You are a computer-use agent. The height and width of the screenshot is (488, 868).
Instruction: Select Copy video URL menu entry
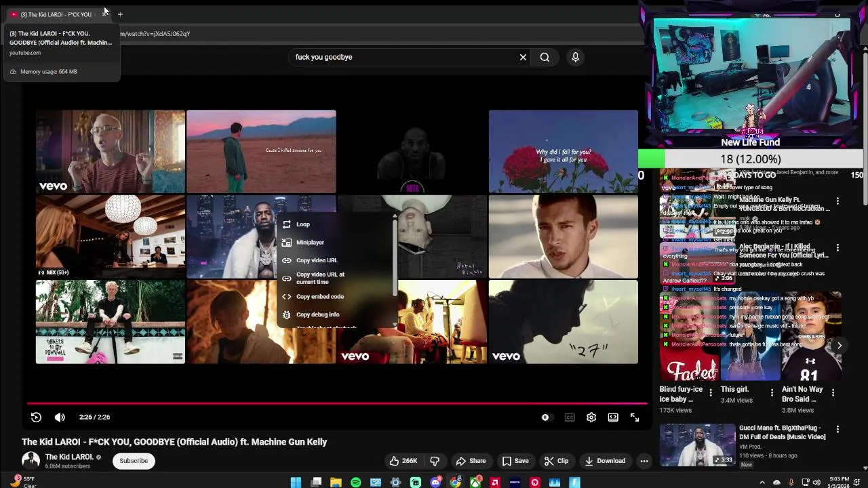click(335, 260)
